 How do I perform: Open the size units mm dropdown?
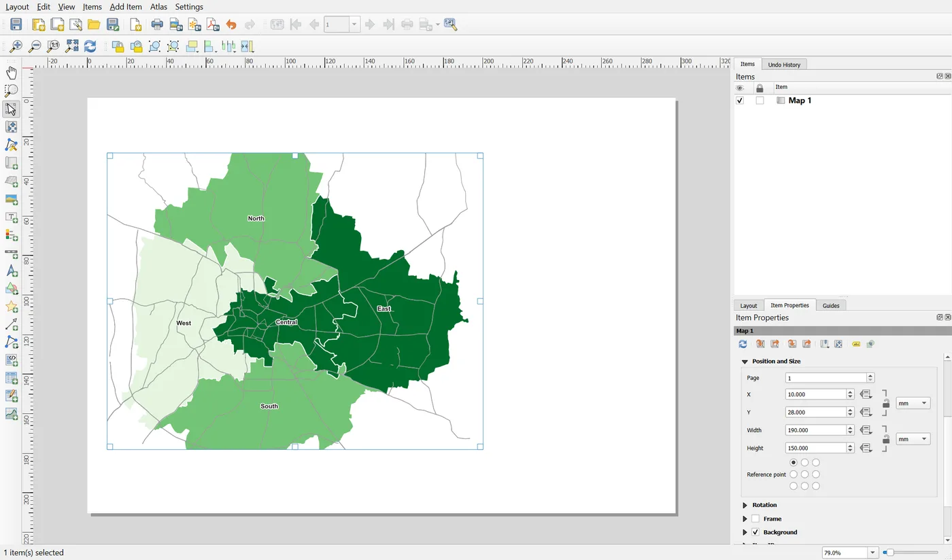tap(913, 439)
